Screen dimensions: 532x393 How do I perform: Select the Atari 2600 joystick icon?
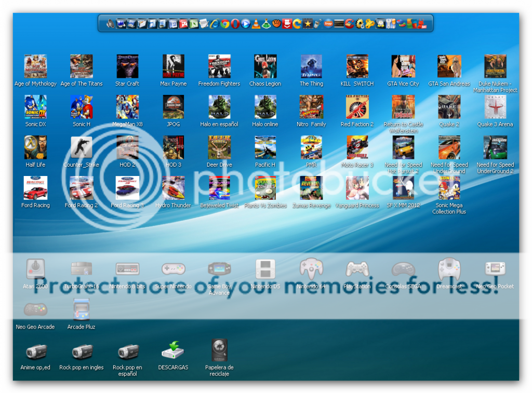(36, 269)
